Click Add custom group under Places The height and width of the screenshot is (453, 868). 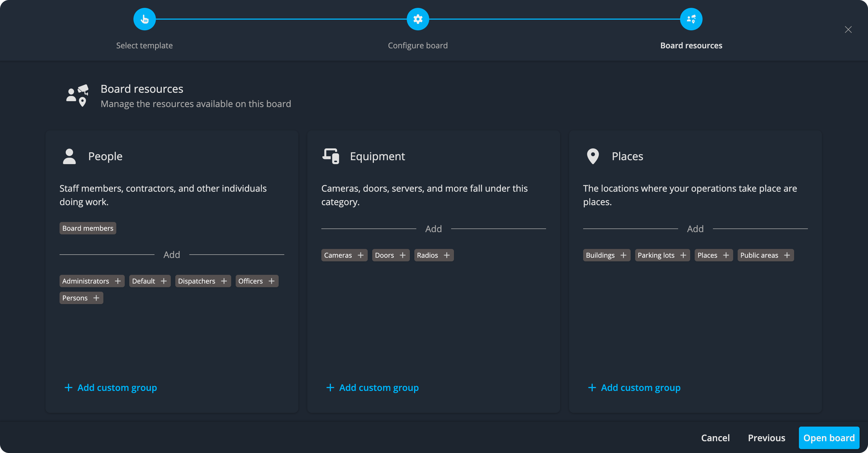tap(634, 388)
